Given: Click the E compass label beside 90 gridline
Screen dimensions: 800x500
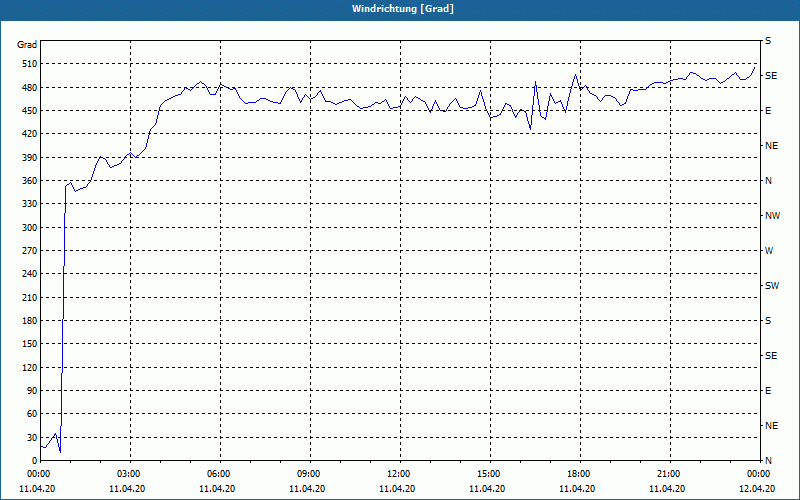Looking at the screenshot, I should coord(768,391).
